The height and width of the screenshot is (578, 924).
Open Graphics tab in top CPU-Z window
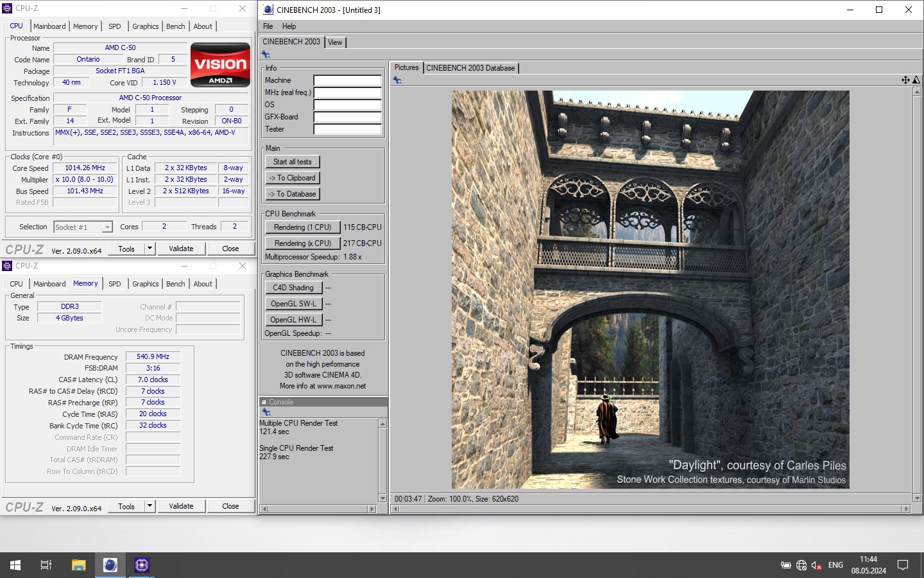tap(146, 26)
